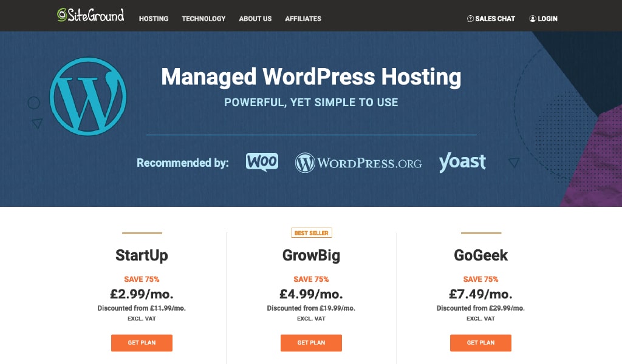Click EXCL. VAT under the GoGeek price
622x364 pixels.
tap(481, 318)
